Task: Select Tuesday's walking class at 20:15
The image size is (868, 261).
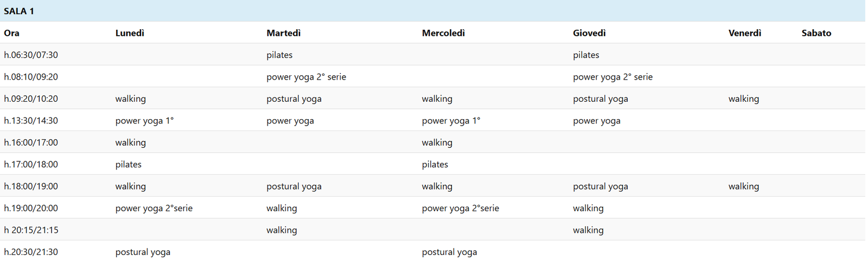Action: 282,230
